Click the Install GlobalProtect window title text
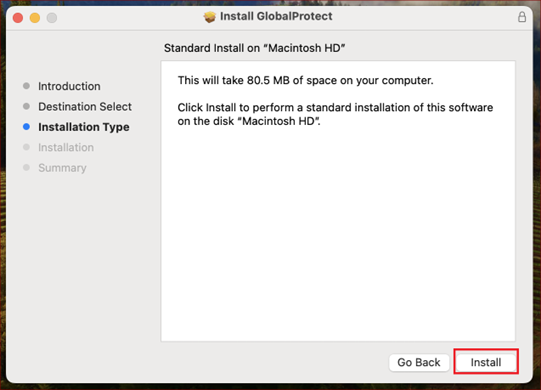This screenshot has height=390, width=541. pyautogui.click(x=276, y=16)
